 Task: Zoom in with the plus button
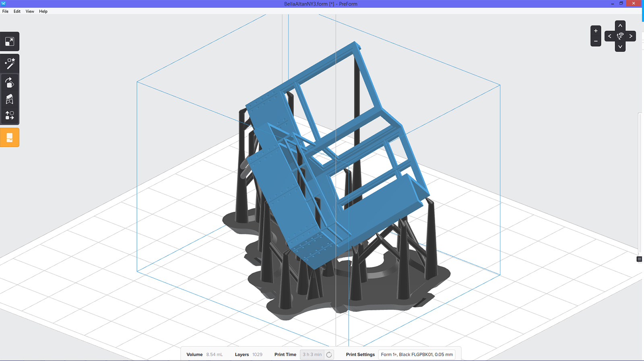point(596,31)
